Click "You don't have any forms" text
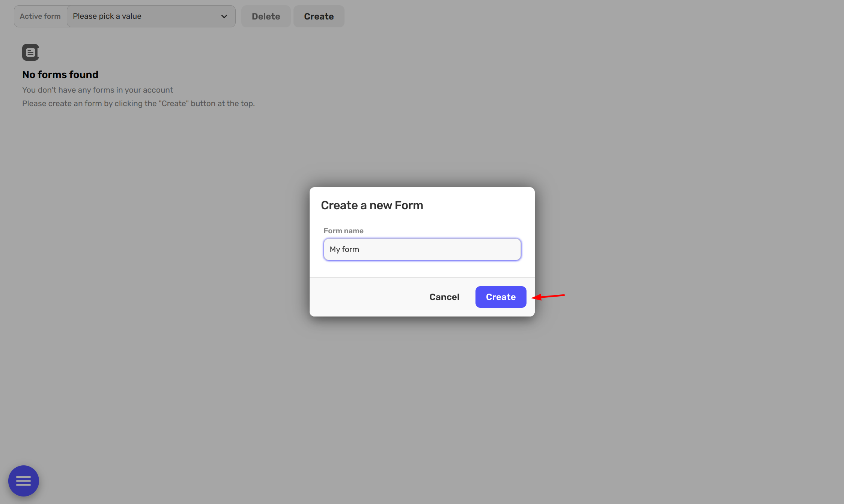This screenshot has width=844, height=504. pos(98,90)
